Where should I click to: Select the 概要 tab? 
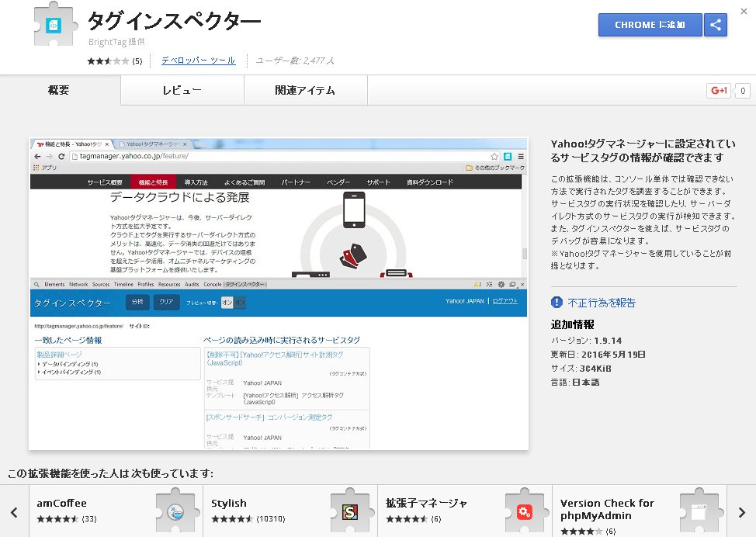pos(60,90)
